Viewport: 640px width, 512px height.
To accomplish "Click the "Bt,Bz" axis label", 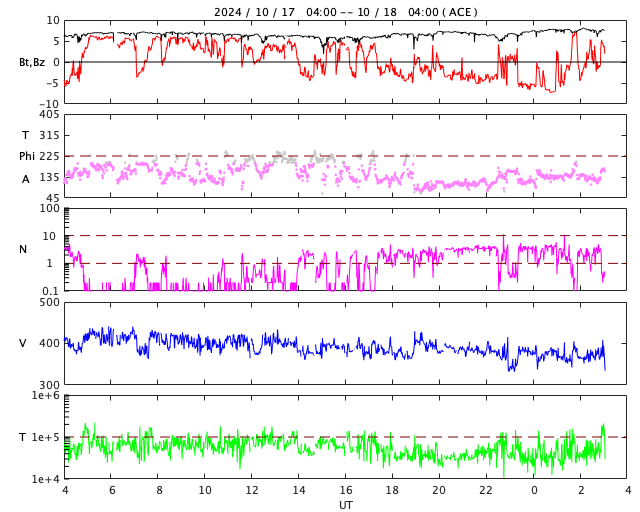I will [x=32, y=62].
